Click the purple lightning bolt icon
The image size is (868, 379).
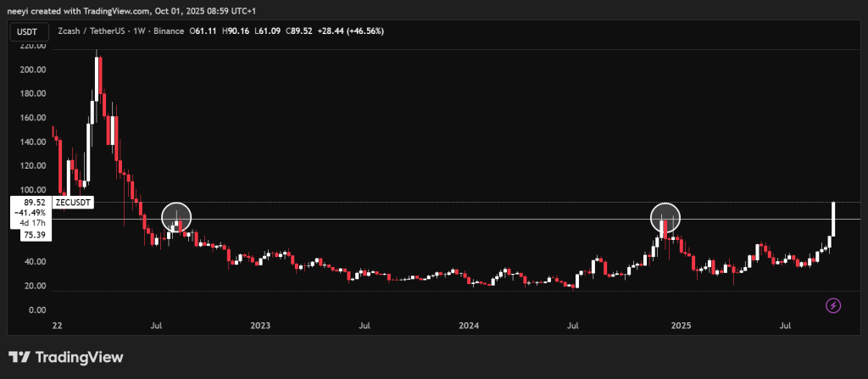coord(832,305)
